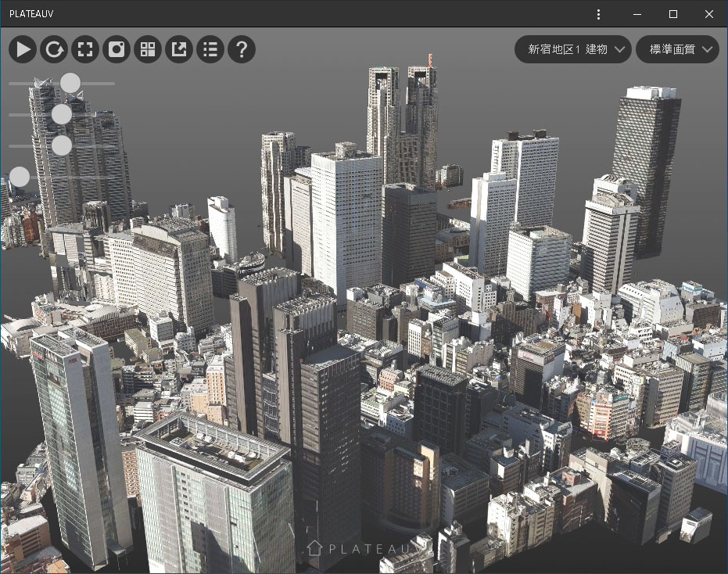
Task: Click the second slider's handle
Action: (62, 114)
